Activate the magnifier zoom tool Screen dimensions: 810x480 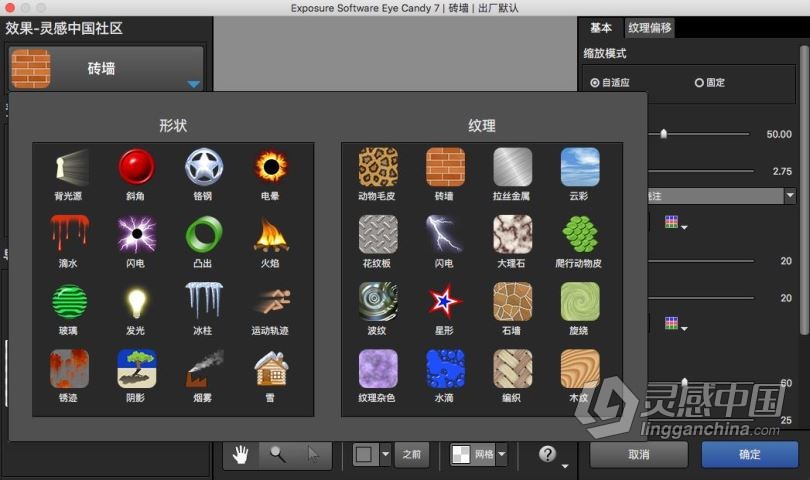(x=277, y=455)
